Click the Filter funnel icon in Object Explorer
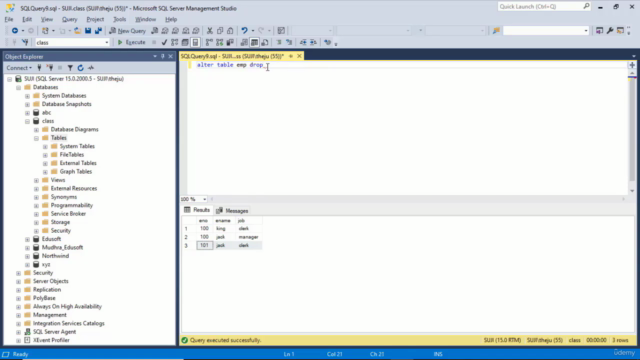 [70, 68]
